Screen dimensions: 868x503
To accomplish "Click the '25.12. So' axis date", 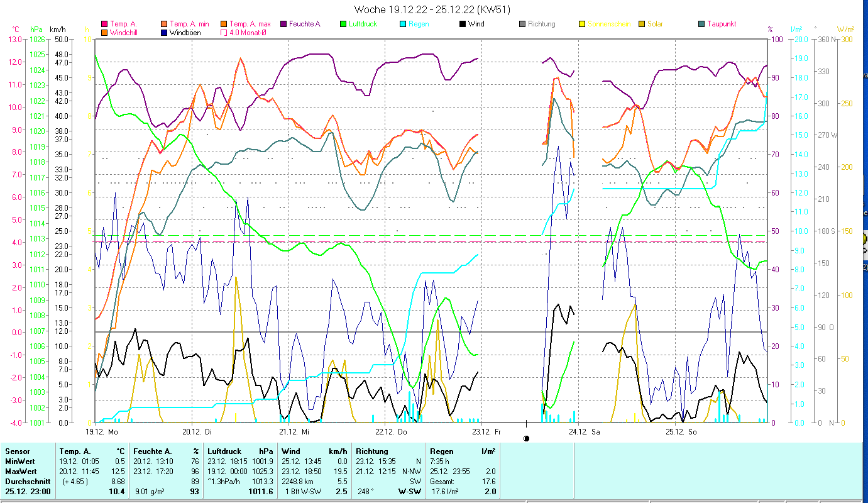I will (x=681, y=432).
